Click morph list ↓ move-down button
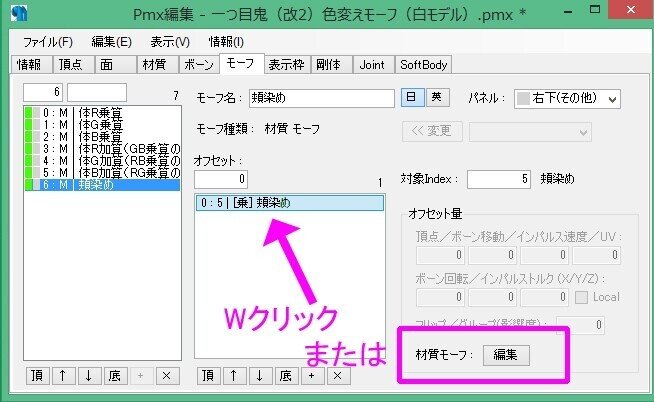Image resolution: width=654 pixels, height=402 pixels. (89, 376)
